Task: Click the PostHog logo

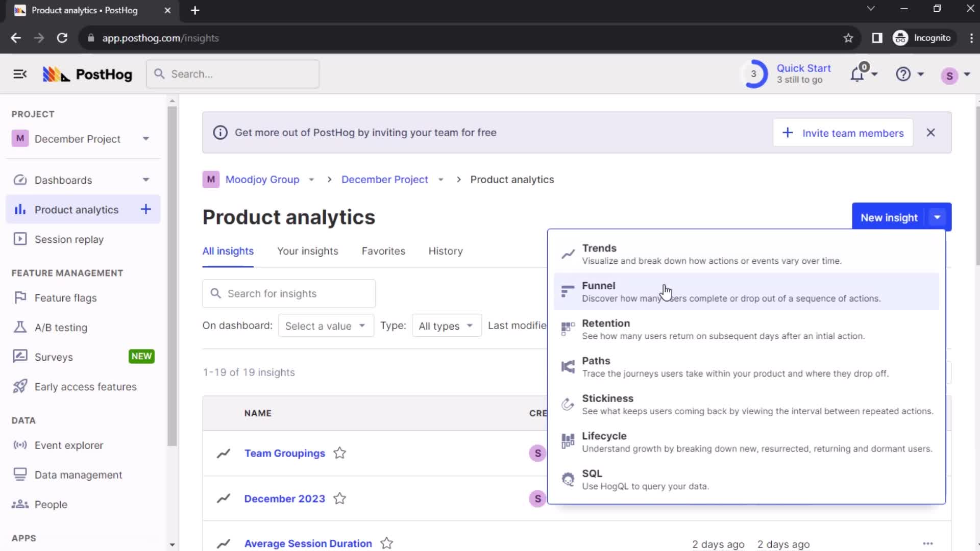Action: click(x=87, y=74)
